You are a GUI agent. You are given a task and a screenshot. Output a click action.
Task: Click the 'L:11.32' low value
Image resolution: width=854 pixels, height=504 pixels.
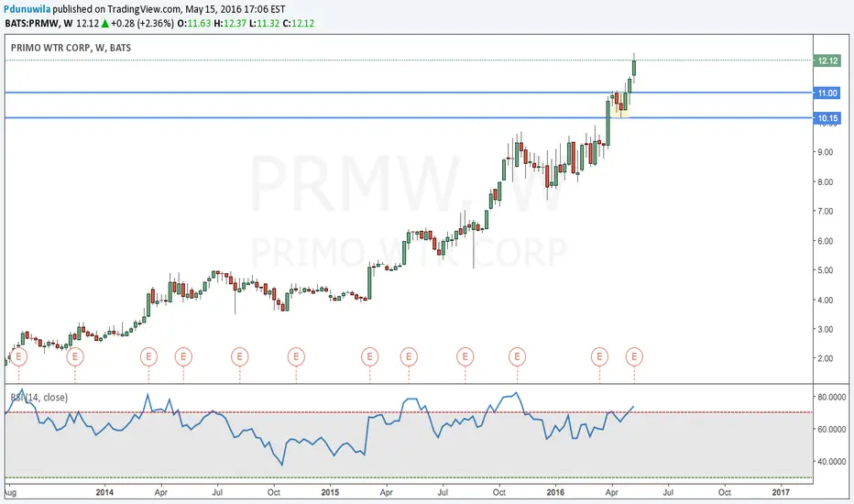coord(265,24)
